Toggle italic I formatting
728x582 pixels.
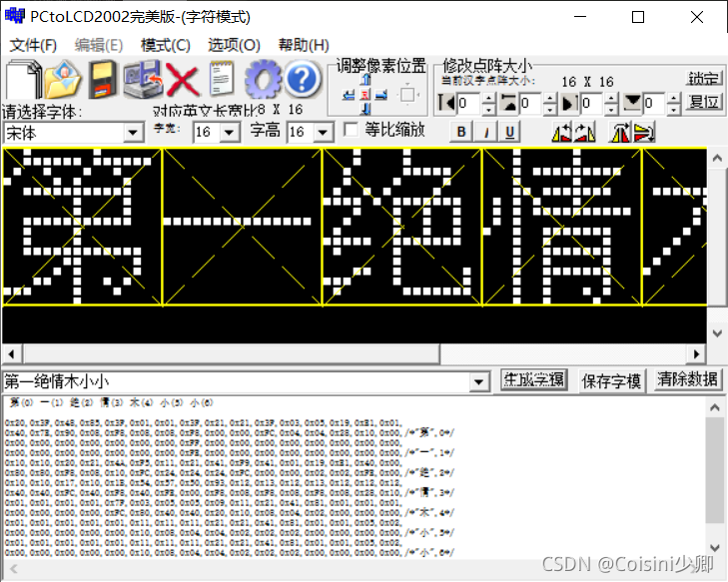tap(485, 132)
